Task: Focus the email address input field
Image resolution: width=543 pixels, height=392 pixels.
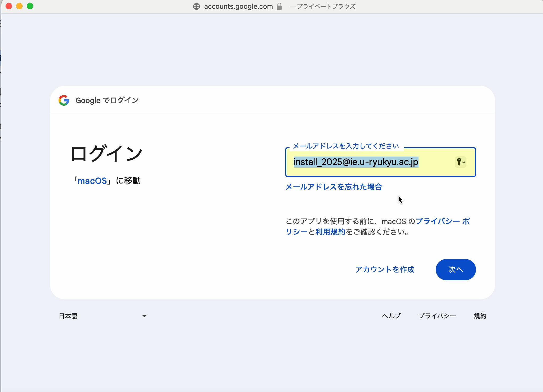Action: [x=380, y=162]
